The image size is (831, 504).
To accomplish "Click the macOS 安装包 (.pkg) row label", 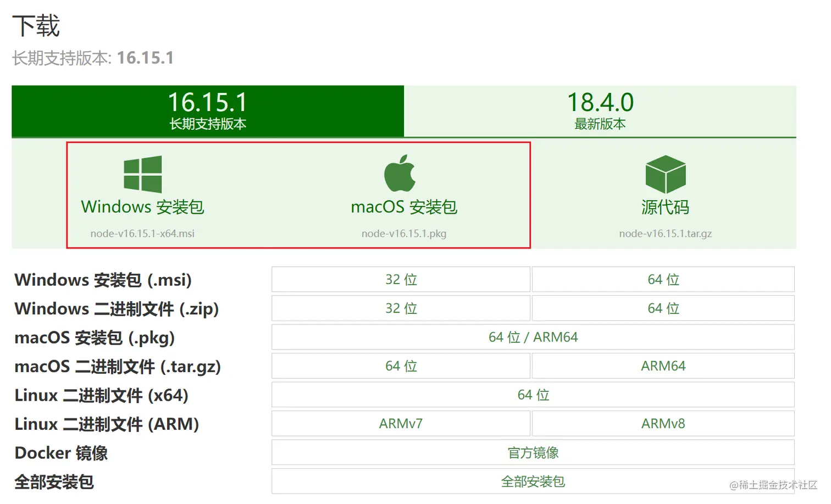I will click(x=95, y=337).
